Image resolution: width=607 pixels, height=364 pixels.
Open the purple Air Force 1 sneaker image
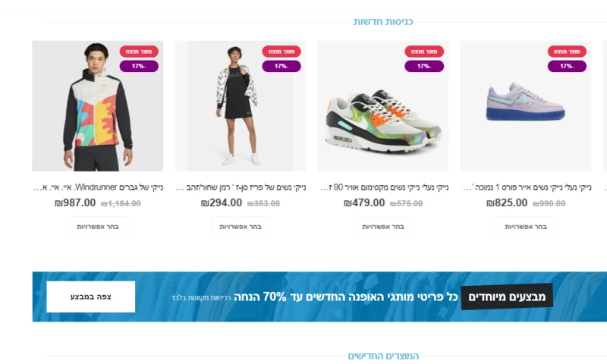pos(526,106)
